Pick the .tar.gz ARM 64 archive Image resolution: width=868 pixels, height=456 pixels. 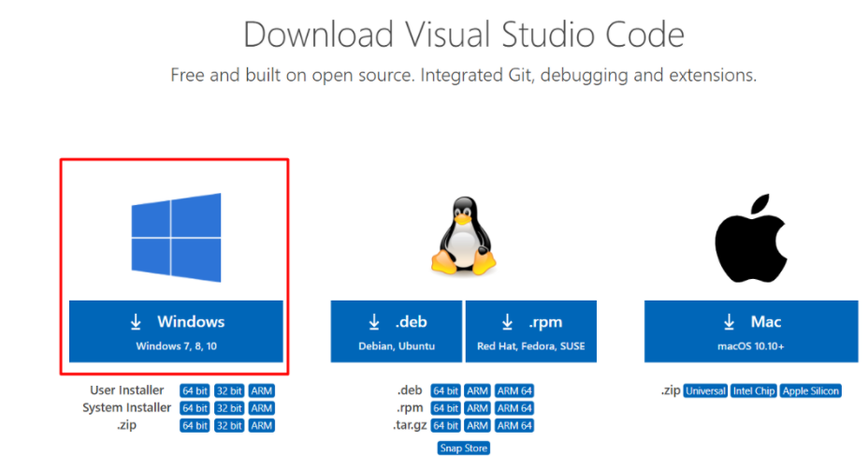coord(514,425)
